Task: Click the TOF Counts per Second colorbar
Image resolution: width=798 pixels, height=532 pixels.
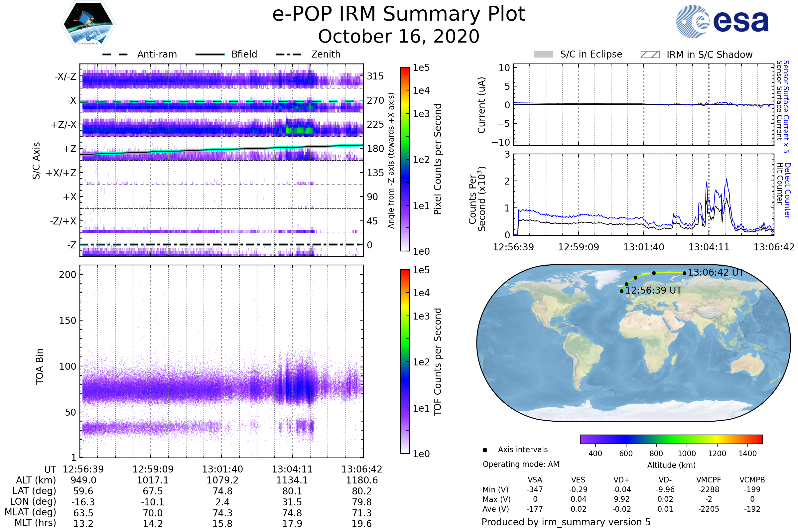Action: tap(405, 361)
